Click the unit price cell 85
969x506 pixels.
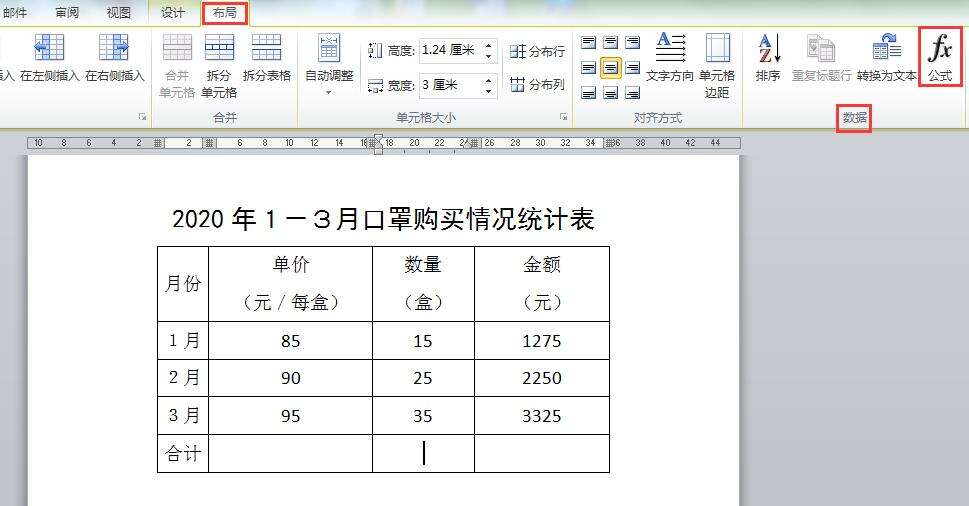point(290,340)
